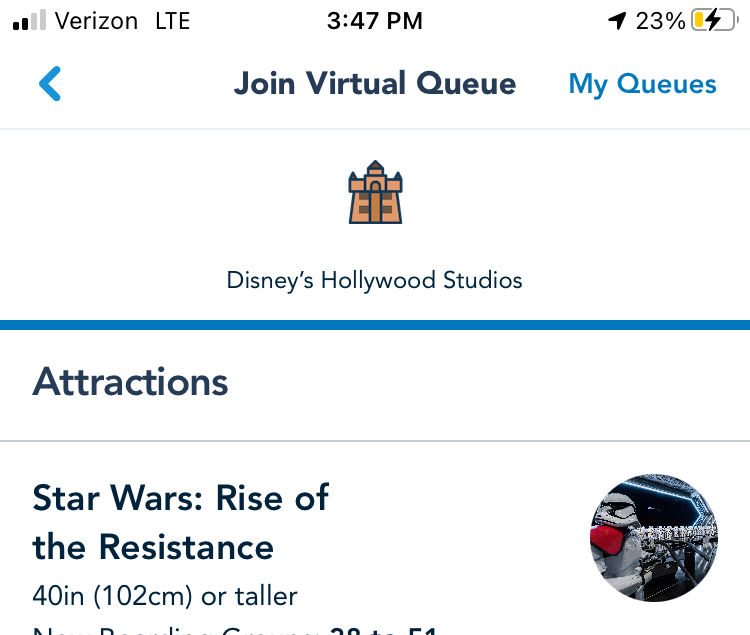Tap the 23% battery percentage text

point(660,20)
